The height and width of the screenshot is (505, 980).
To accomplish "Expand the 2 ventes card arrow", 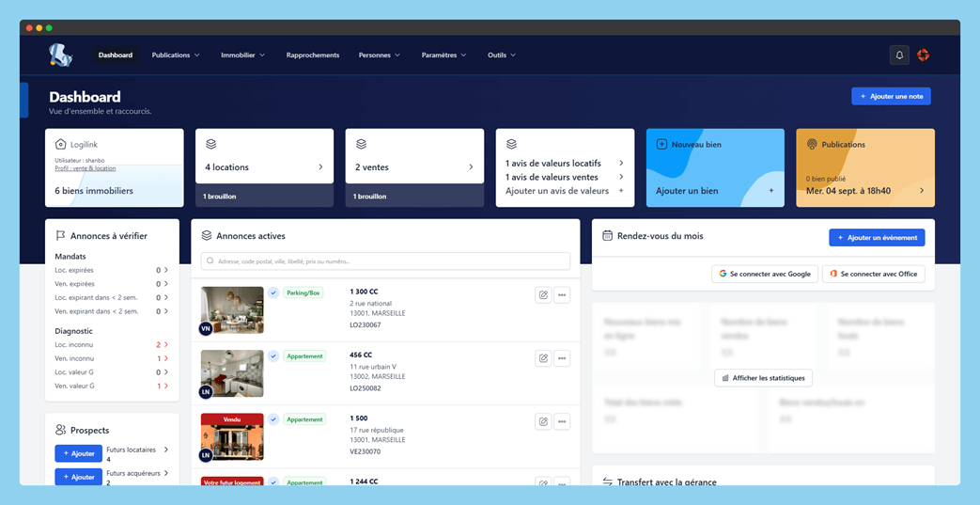I will (471, 167).
